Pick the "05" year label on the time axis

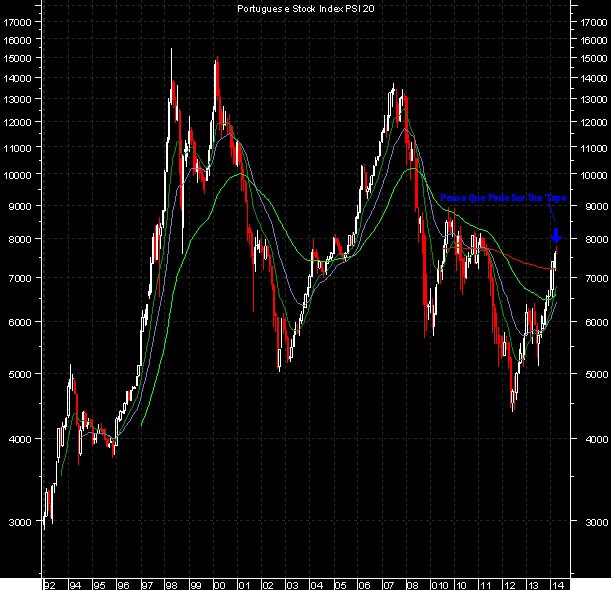341,585
